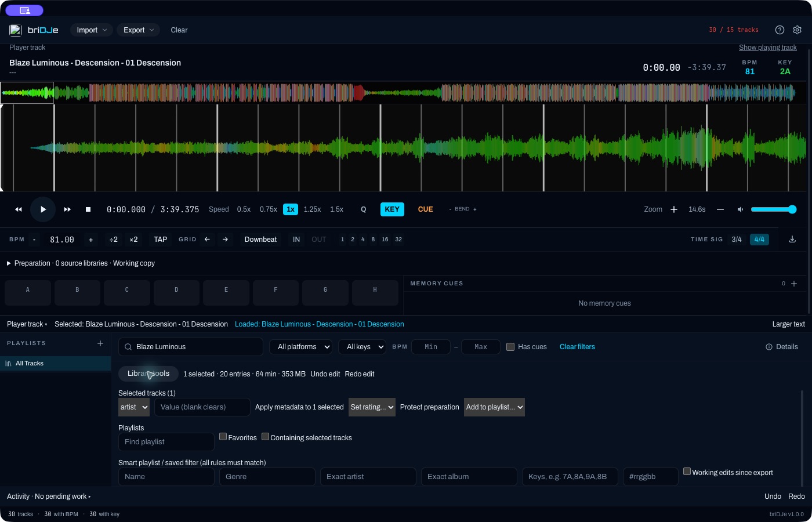Add a new playlist with plus icon

coord(100,343)
